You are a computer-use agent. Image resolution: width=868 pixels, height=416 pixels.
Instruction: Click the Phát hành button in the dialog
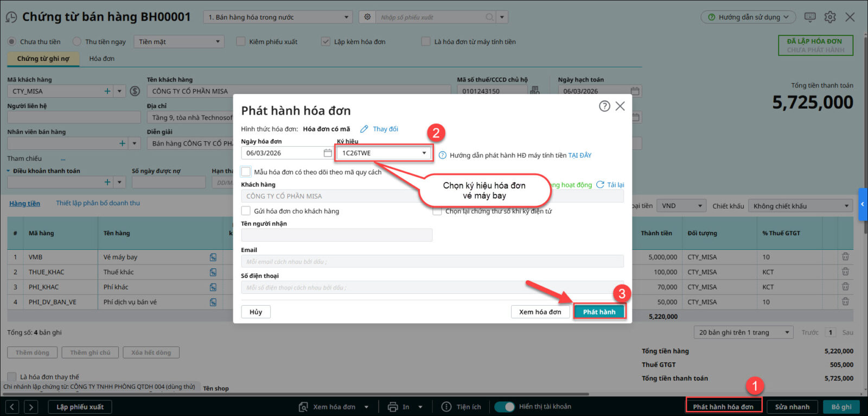599,312
